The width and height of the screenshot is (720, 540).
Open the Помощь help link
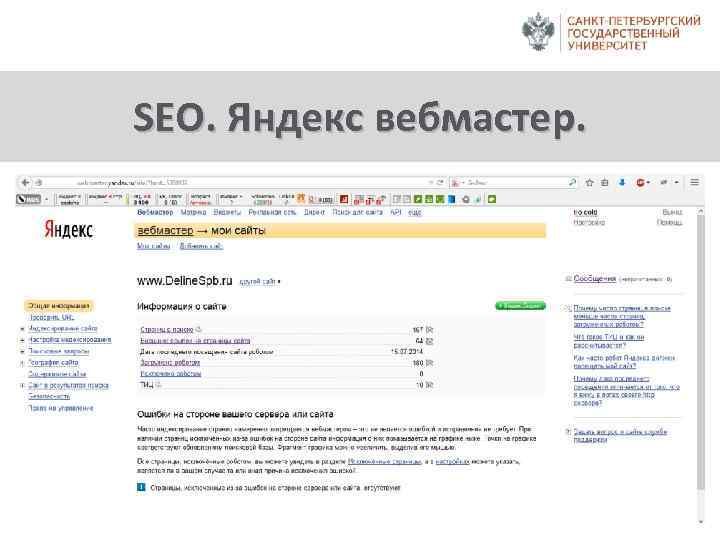coord(669,222)
